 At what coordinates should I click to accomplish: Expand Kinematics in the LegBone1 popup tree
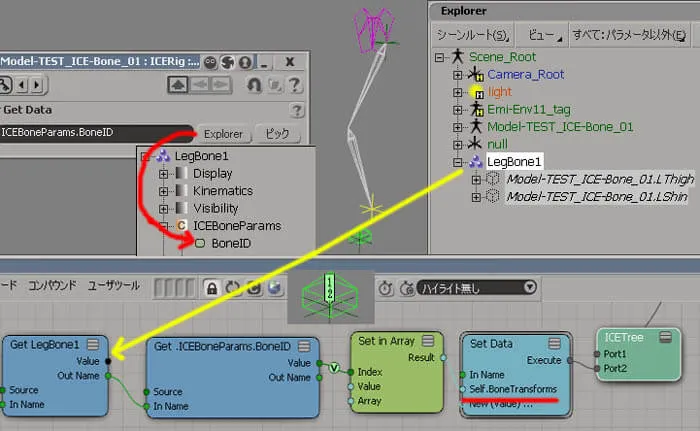[x=163, y=191]
